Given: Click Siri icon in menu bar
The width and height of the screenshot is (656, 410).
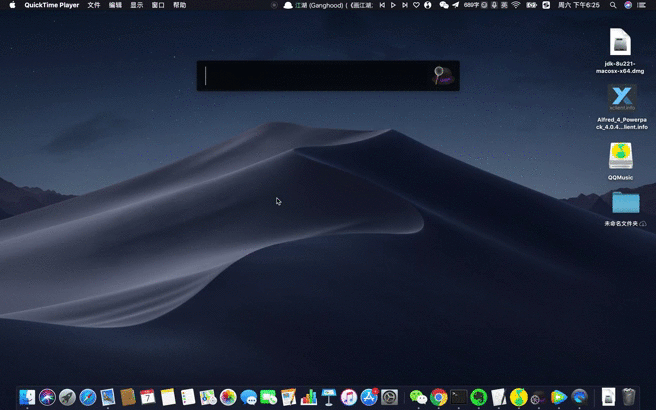Looking at the screenshot, I should [628, 5].
